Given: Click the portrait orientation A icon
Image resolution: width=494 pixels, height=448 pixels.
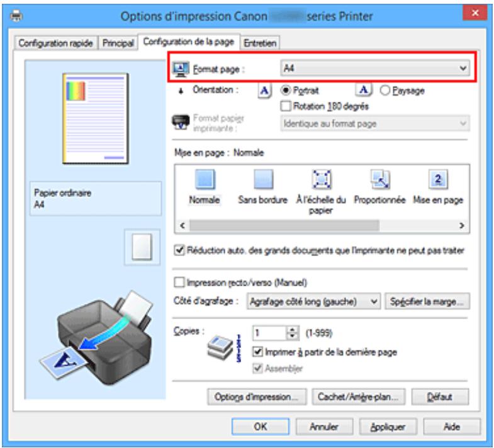Looking at the screenshot, I should click(264, 91).
